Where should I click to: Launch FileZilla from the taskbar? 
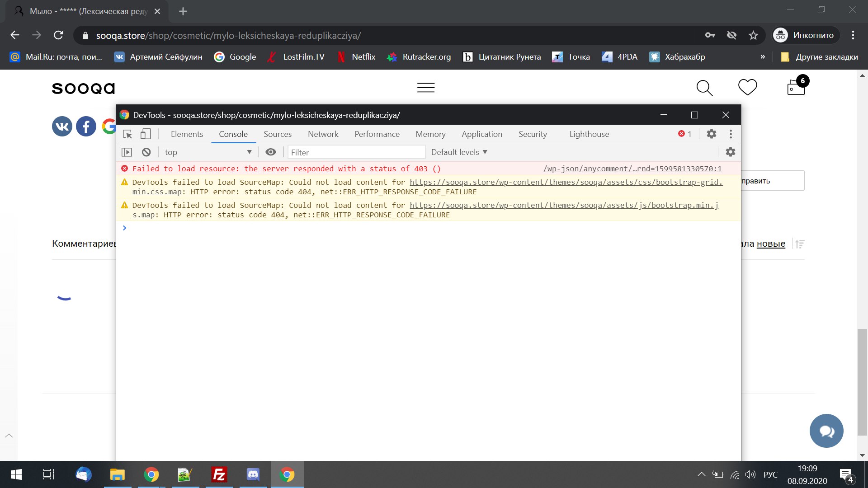tap(219, 475)
